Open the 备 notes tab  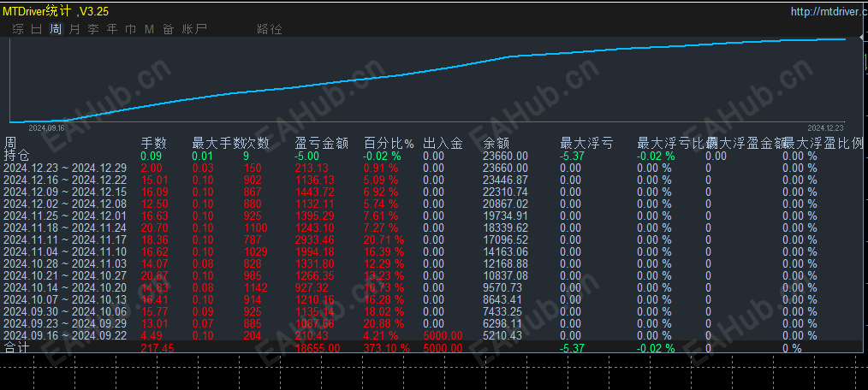point(169,29)
